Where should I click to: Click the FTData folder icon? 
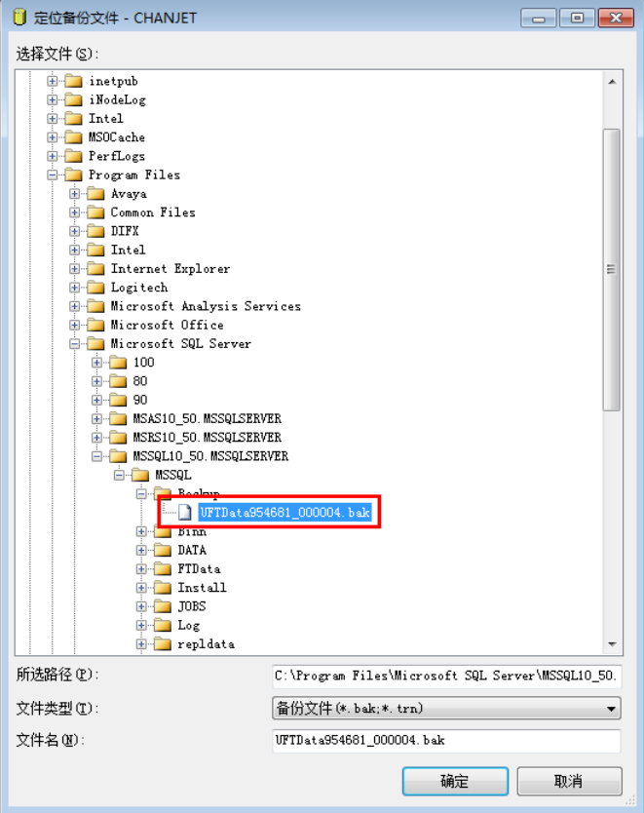coord(163,568)
